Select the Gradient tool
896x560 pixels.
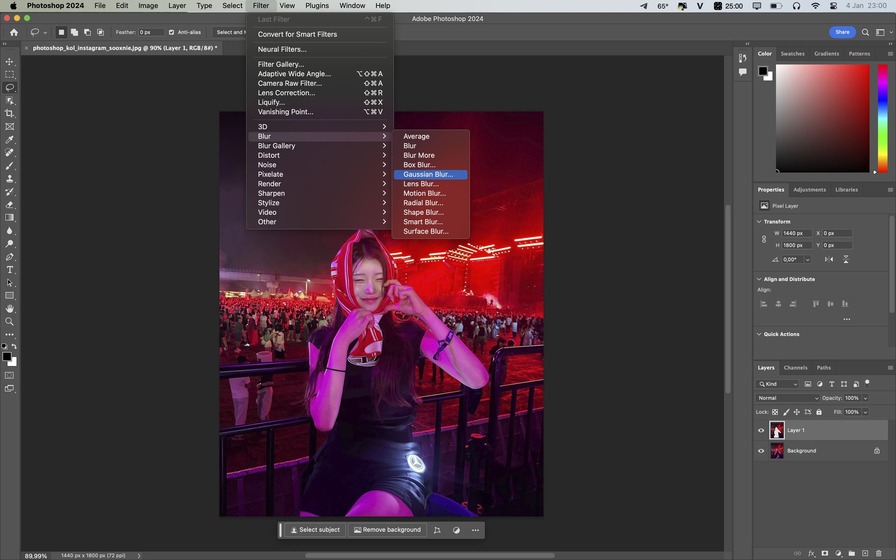(x=9, y=218)
